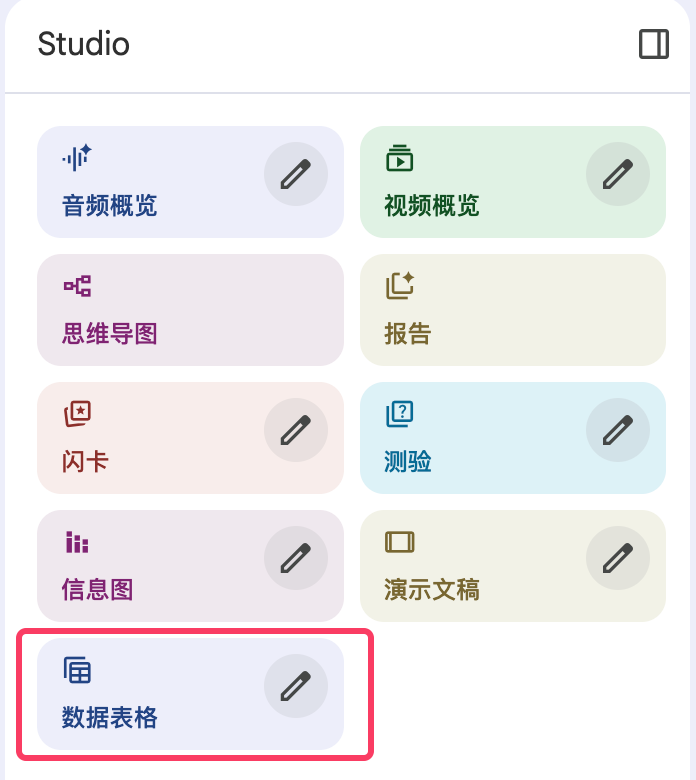Customize 闪卡 with pencil button

pos(296,430)
